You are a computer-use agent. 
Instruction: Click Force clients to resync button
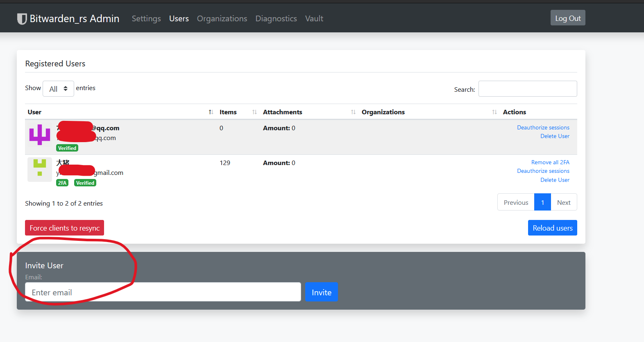[x=65, y=228]
